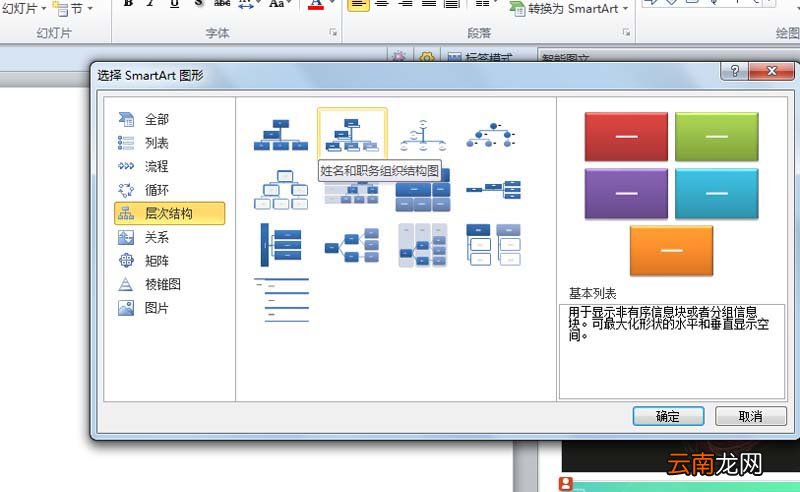Choose the Lined List layout in last row

coord(281,300)
